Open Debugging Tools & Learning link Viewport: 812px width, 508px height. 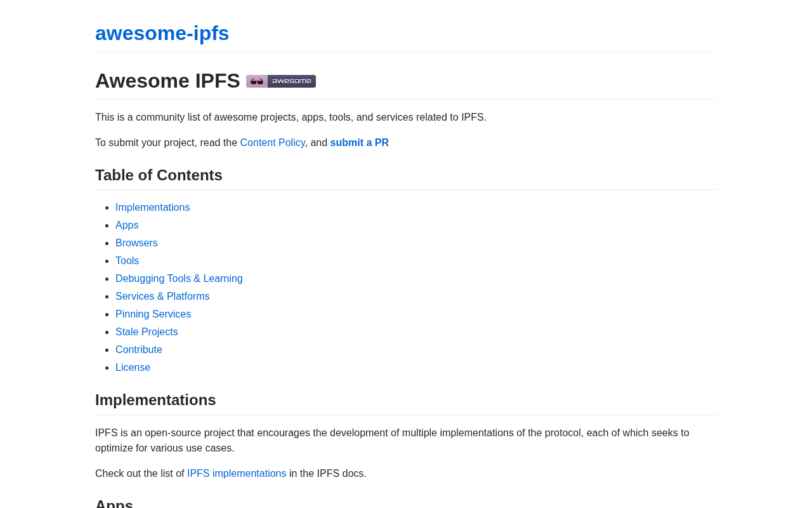pos(179,279)
